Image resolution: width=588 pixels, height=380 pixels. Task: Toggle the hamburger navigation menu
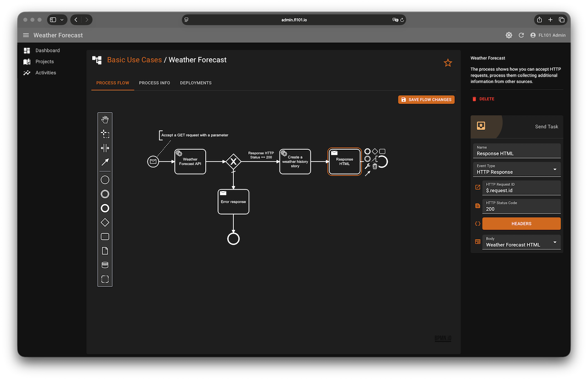pyautogui.click(x=26, y=35)
